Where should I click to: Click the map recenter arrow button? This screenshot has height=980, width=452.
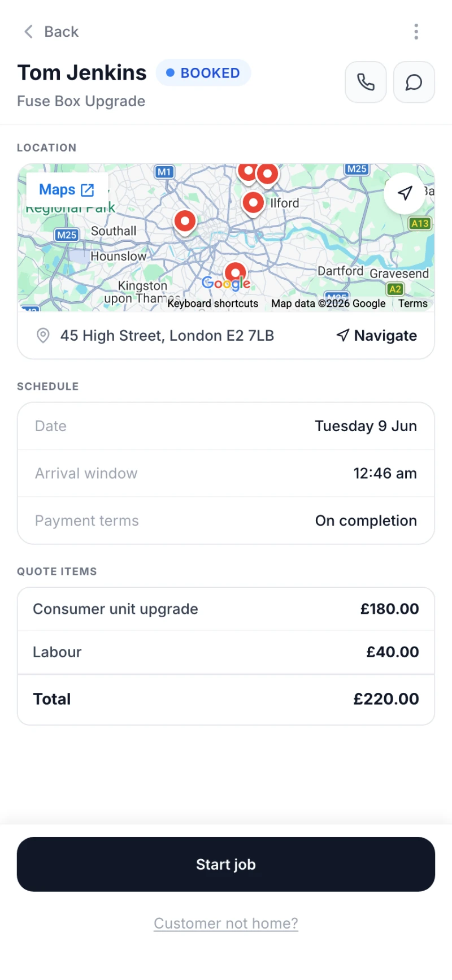pos(405,193)
